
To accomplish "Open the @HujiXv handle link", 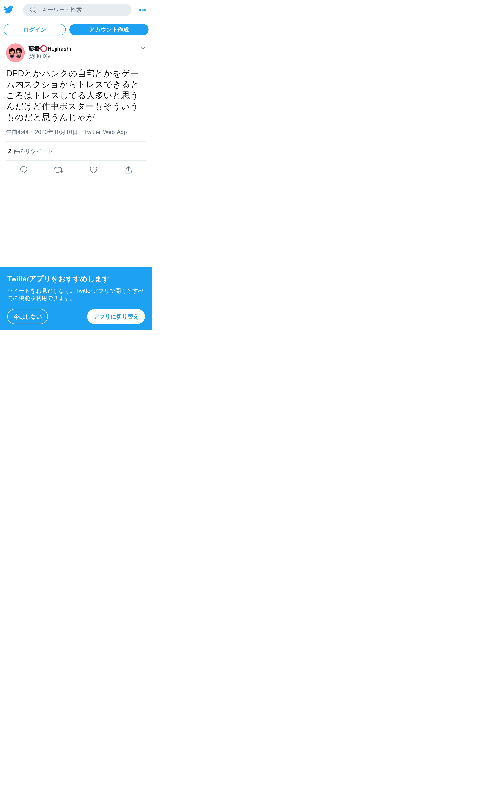I will point(39,56).
